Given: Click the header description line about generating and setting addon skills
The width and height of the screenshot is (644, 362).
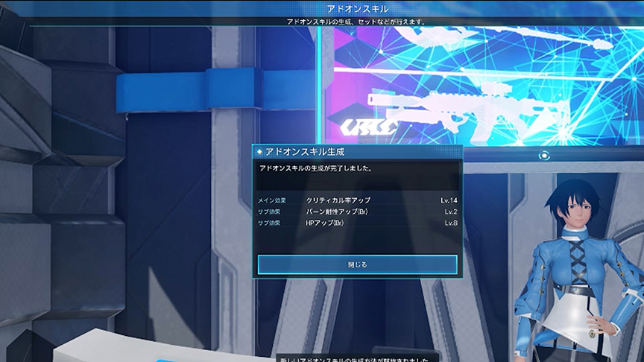Looking at the screenshot, I should [356, 22].
